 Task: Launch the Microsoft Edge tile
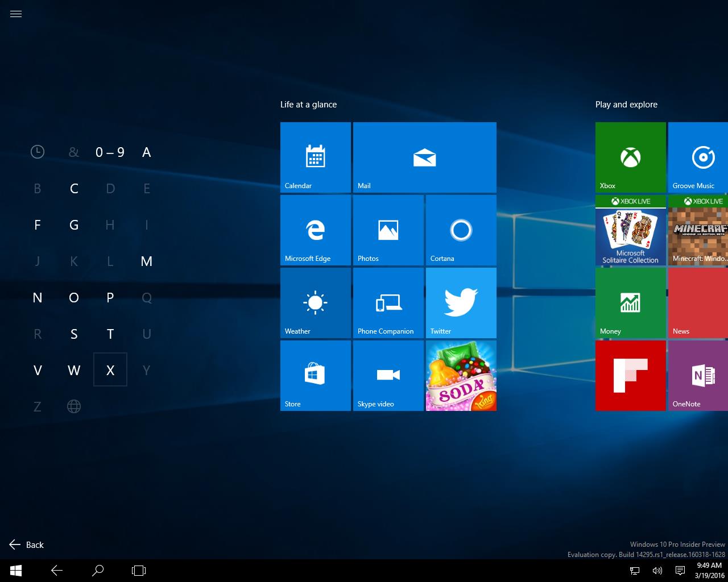click(x=316, y=230)
